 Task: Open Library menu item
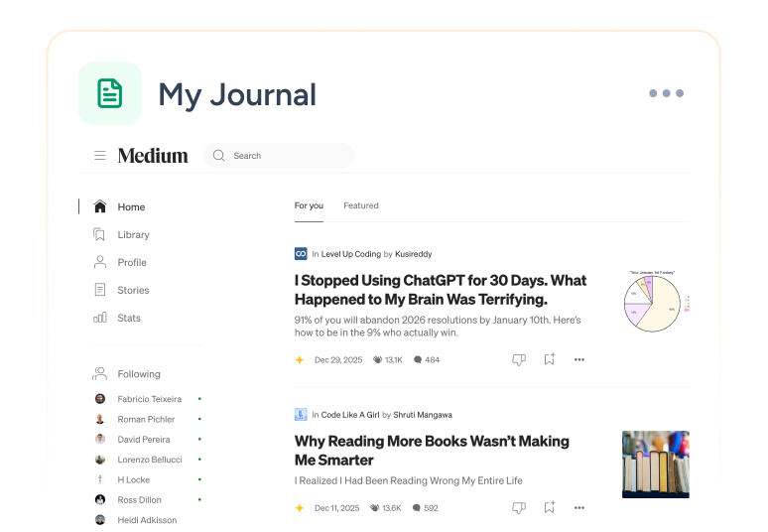[133, 234]
